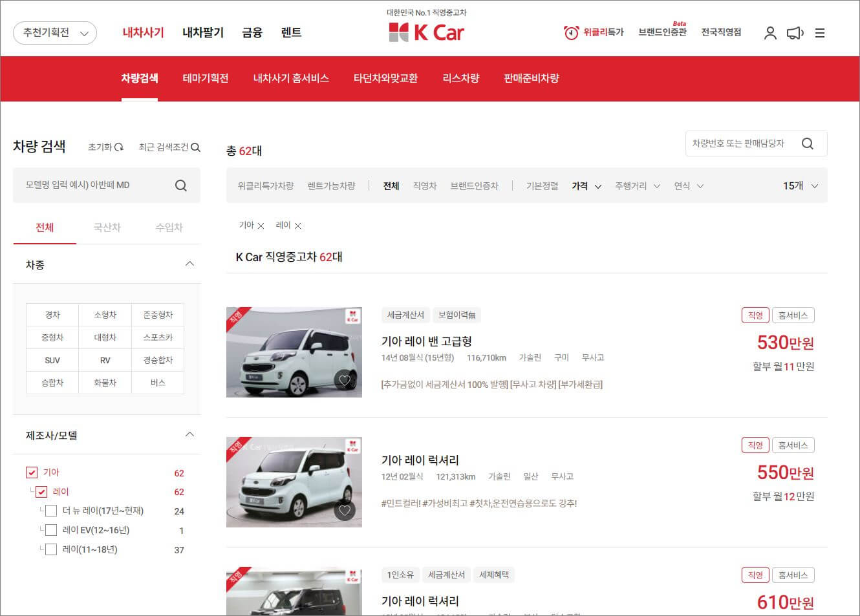Viewport: 860px width, 616px height.
Task: Check 레이(11~18년) checkbox
Action: [x=51, y=550]
